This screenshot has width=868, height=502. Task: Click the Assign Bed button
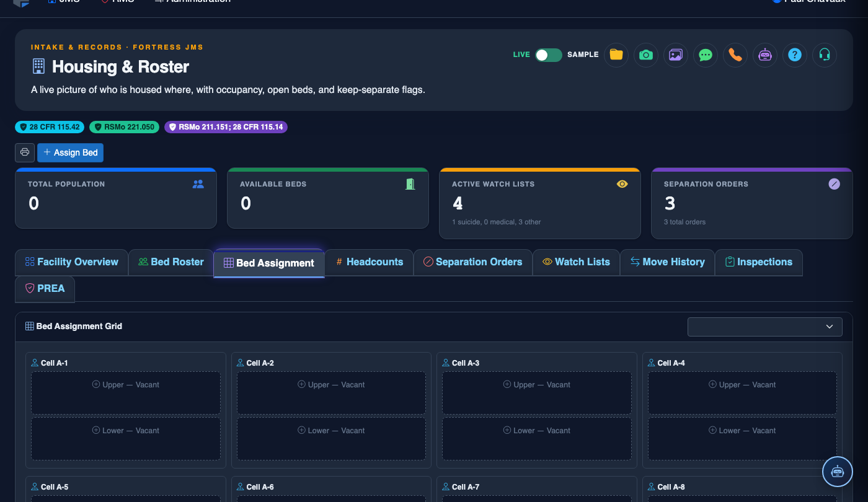[70, 152]
